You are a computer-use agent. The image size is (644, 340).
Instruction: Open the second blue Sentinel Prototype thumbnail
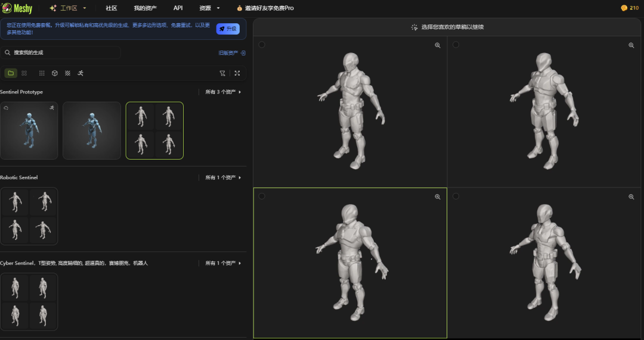(x=92, y=130)
